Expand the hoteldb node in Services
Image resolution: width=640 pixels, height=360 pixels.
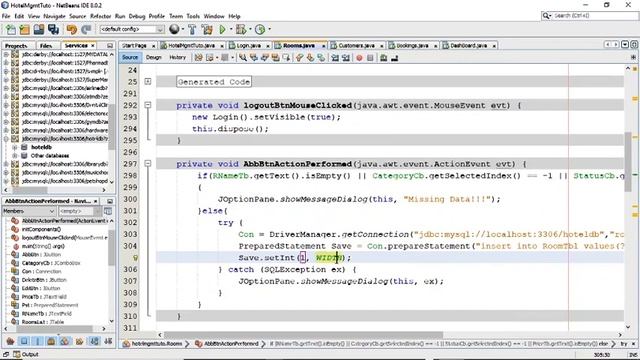tap(15, 147)
